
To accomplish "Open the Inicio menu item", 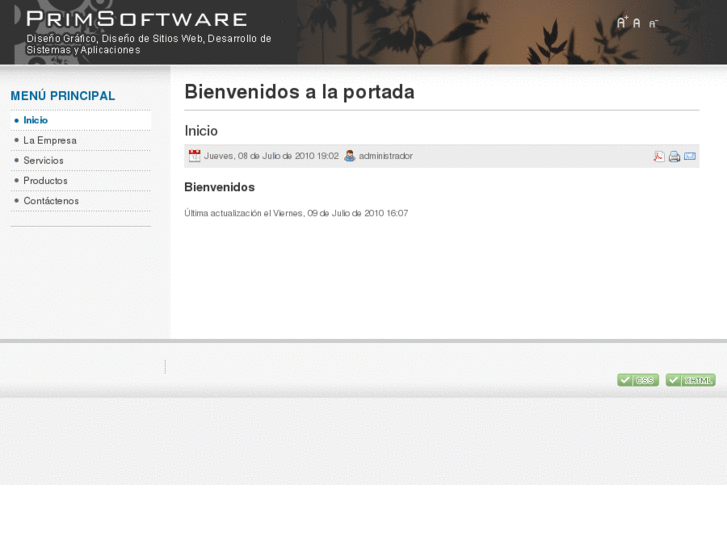I will point(81,121).
